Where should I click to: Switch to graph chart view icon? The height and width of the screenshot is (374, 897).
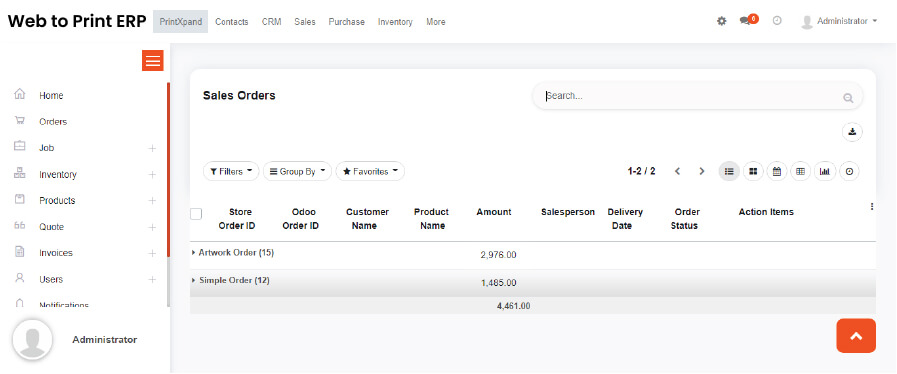point(825,171)
